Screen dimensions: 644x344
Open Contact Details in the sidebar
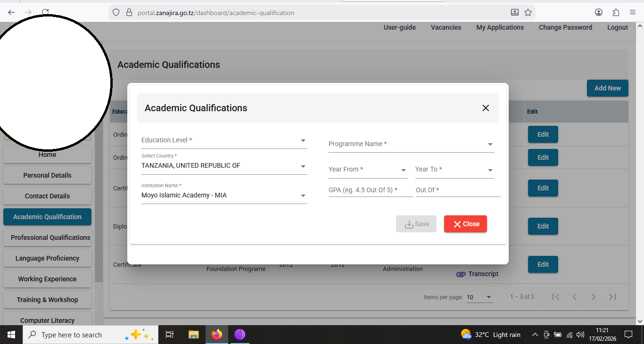click(47, 196)
